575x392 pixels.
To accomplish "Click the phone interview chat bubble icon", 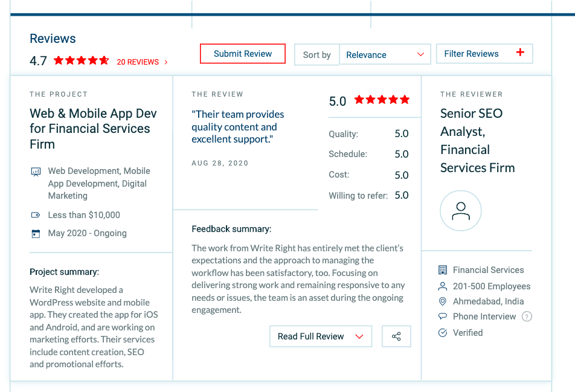I will pyautogui.click(x=443, y=316).
